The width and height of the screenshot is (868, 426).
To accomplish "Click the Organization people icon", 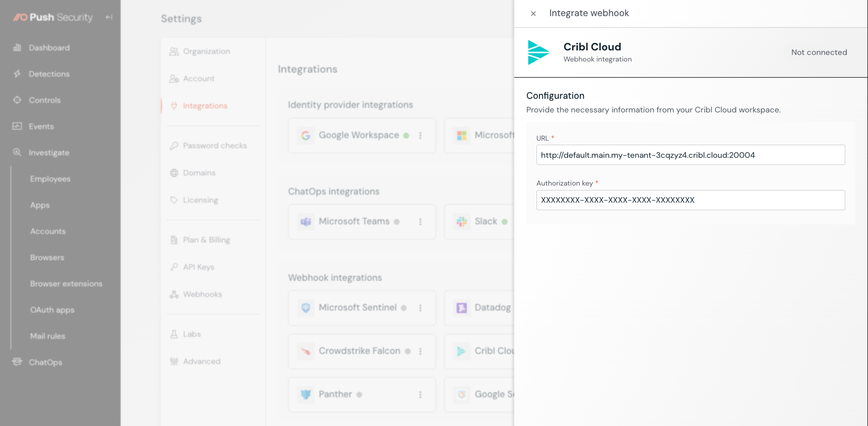I will pyautogui.click(x=174, y=51).
